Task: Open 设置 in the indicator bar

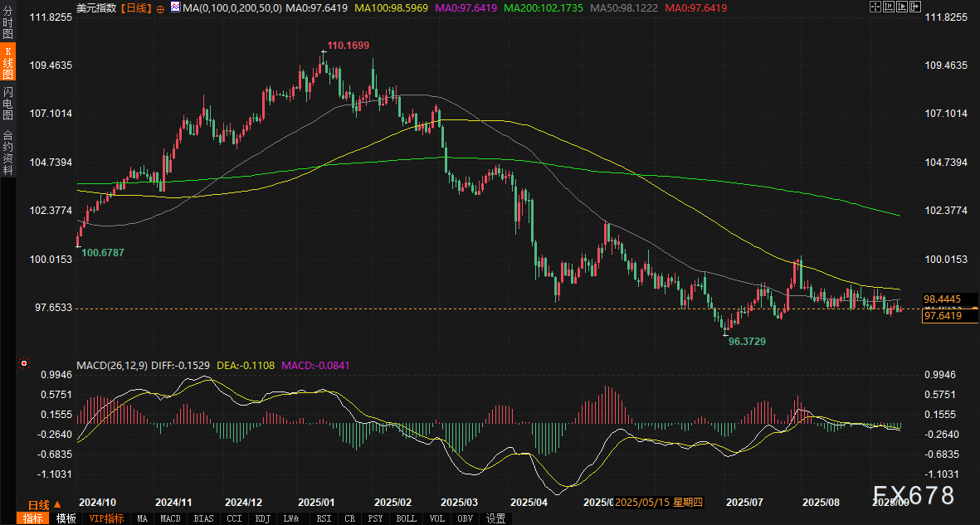Action: click(495, 518)
